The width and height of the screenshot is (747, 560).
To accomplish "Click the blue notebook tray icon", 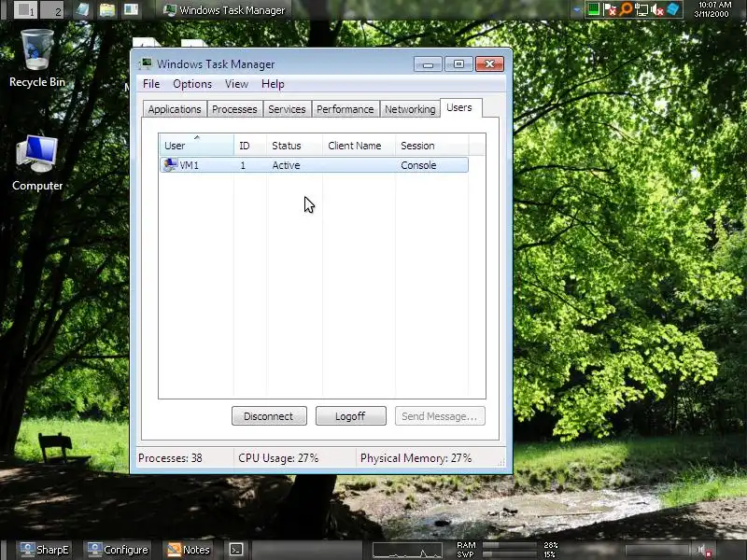I will [x=672, y=9].
